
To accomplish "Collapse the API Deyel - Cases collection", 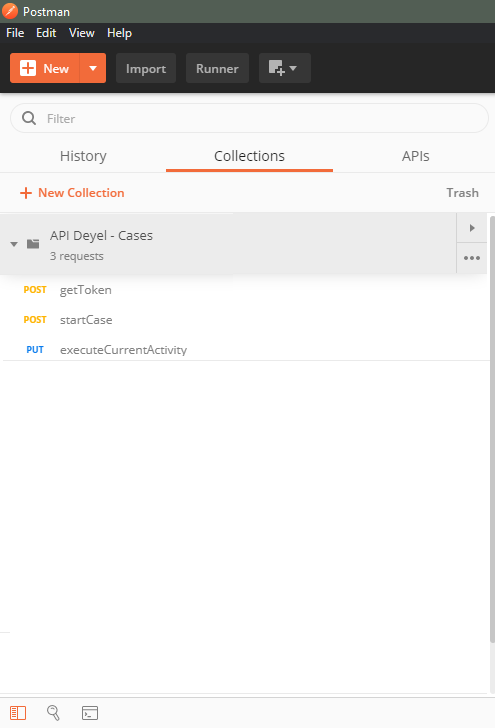I will pyautogui.click(x=14, y=244).
